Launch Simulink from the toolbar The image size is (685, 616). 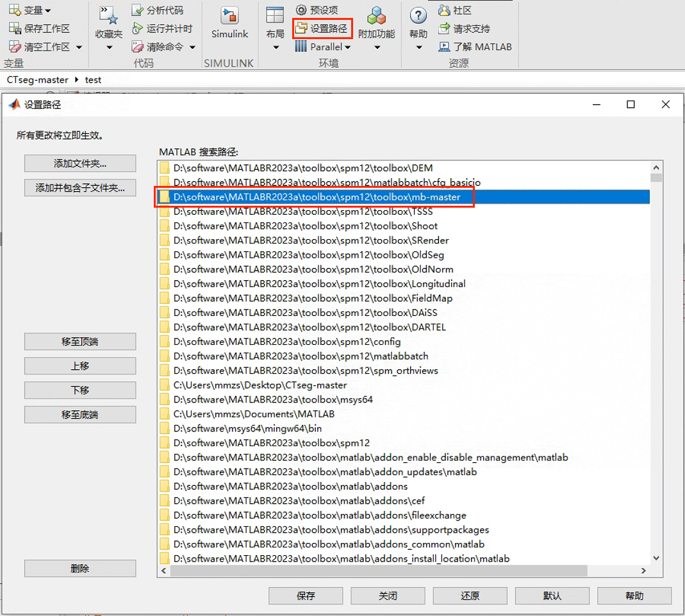coord(230,22)
